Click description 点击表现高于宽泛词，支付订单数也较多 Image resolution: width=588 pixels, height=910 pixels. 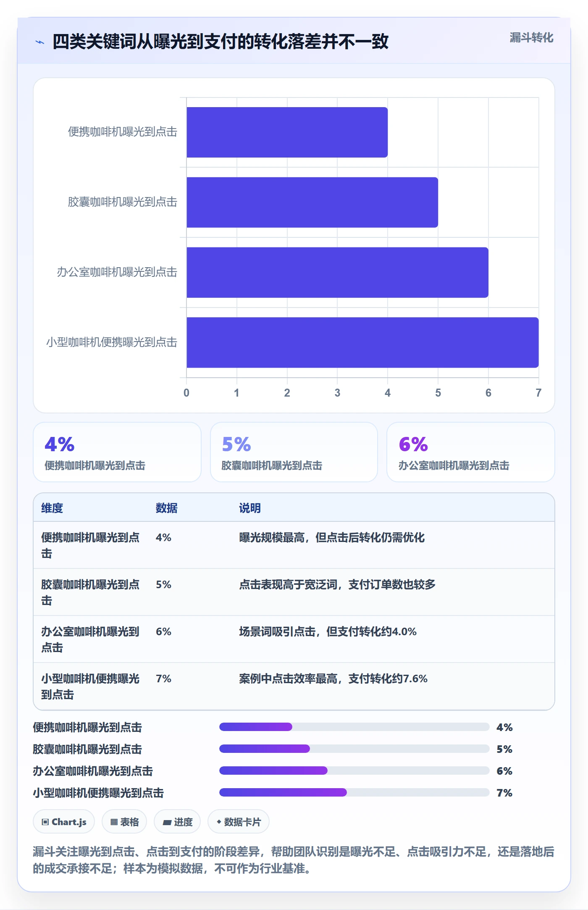coord(337,584)
